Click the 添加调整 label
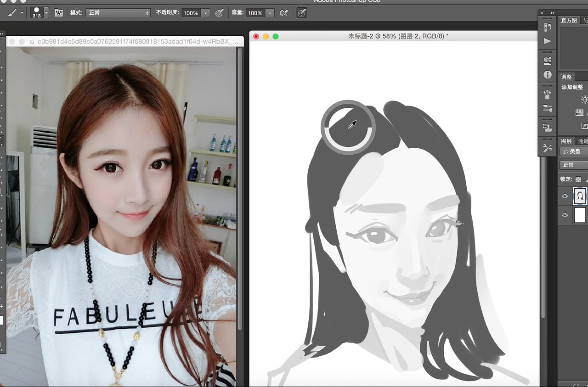 572,87
